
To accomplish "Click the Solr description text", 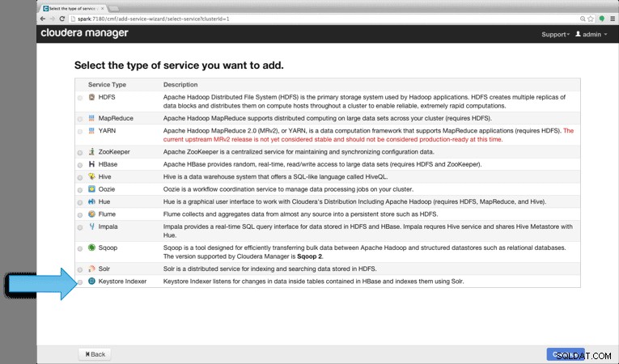I will [x=269, y=269].
